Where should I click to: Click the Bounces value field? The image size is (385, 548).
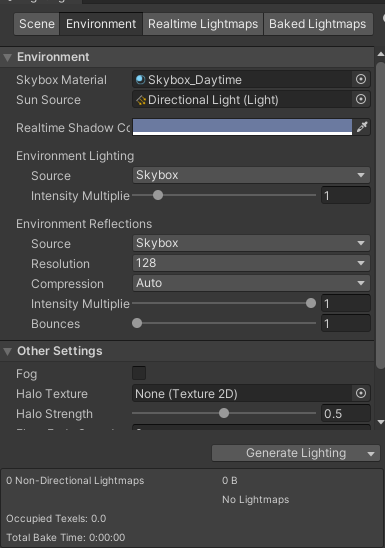pos(346,323)
